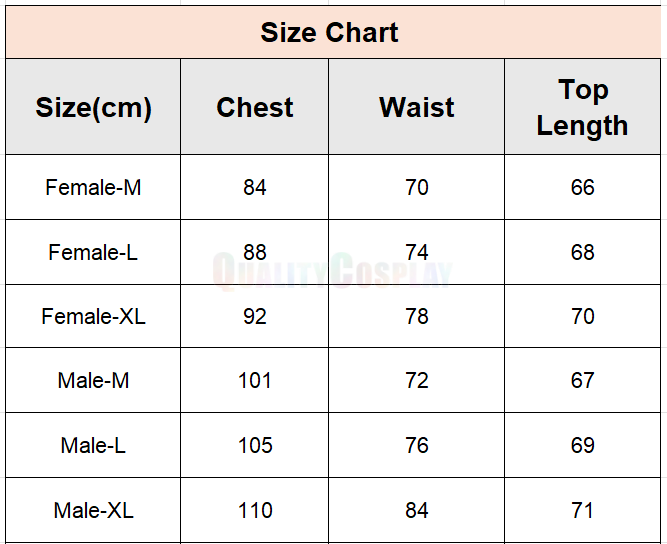Click the Size Chart title cell

click(x=330, y=32)
